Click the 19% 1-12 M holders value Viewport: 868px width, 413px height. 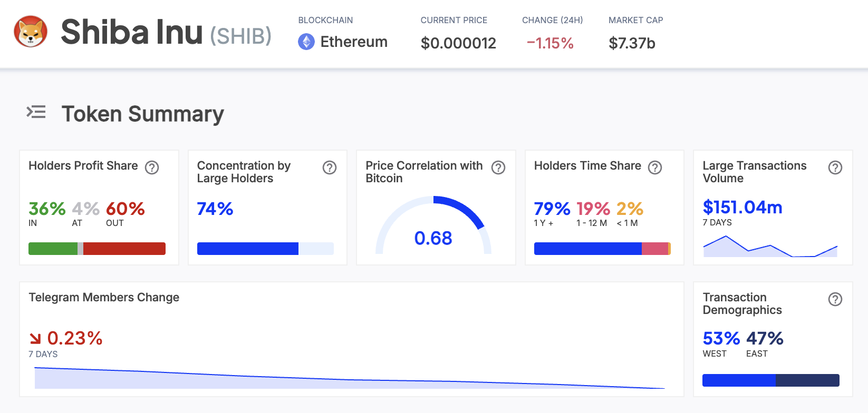point(593,209)
